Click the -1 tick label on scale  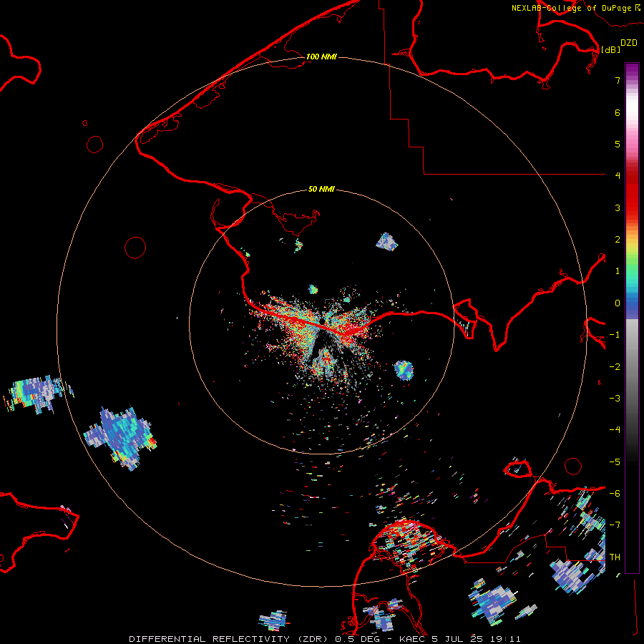615,335
